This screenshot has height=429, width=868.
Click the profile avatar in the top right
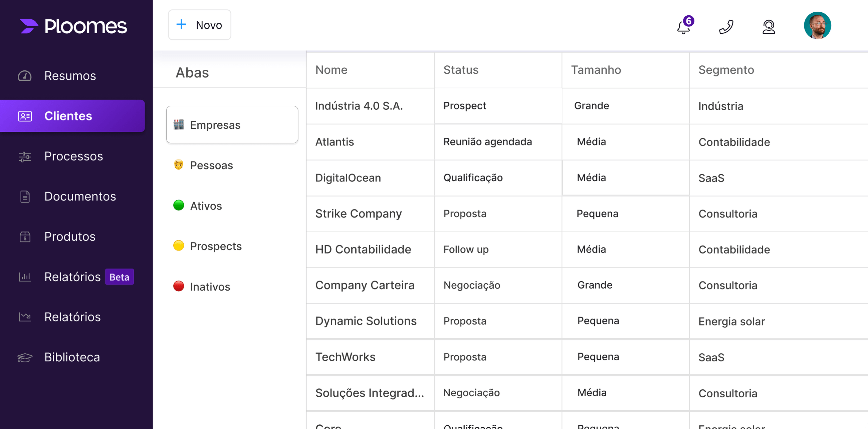point(817,25)
